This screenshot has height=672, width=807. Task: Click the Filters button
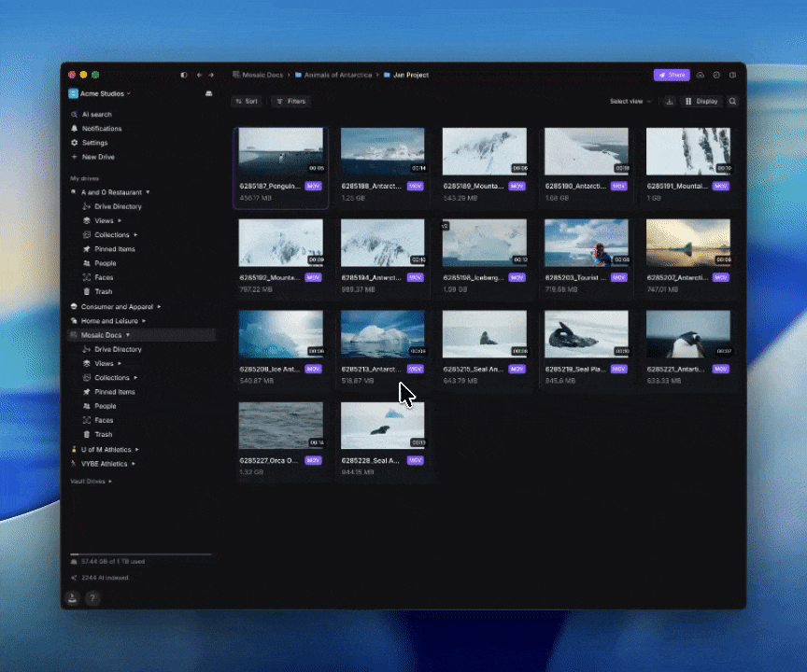pyautogui.click(x=290, y=101)
